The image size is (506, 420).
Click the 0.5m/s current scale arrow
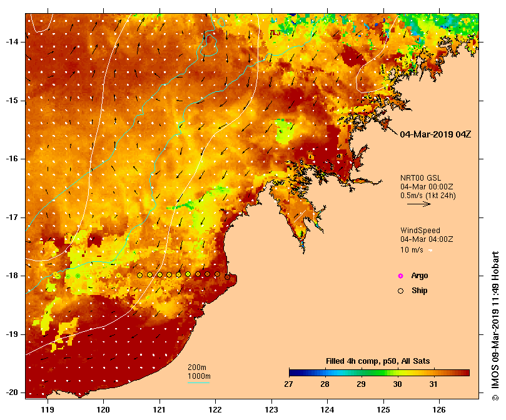(x=419, y=204)
